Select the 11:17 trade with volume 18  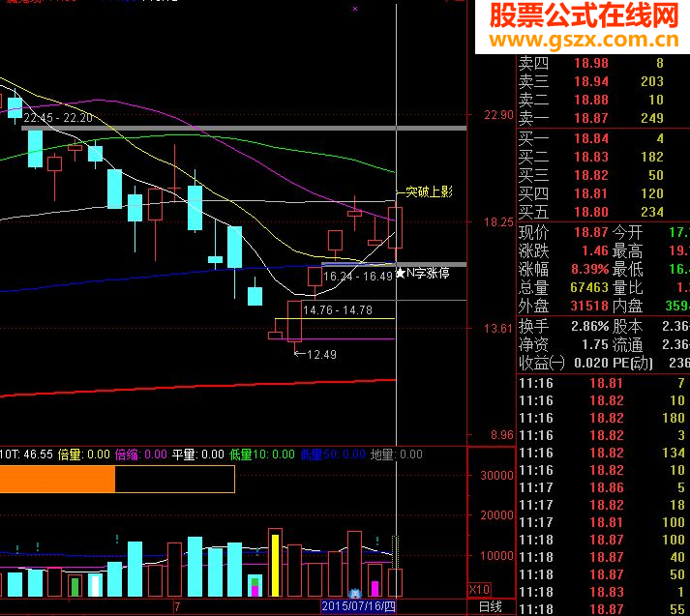pos(603,505)
